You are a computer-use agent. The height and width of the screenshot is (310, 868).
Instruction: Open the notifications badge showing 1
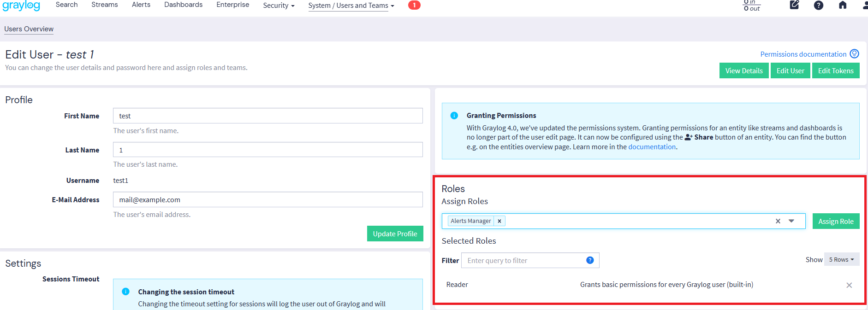click(x=414, y=5)
